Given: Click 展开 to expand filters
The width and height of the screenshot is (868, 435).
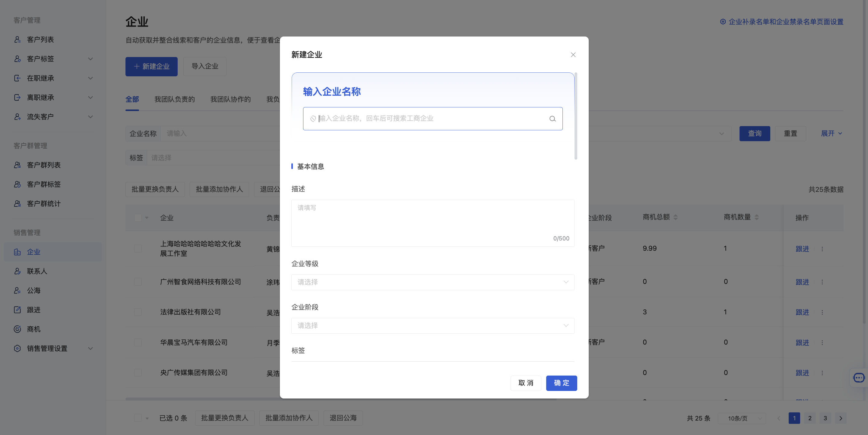Looking at the screenshot, I should (x=831, y=133).
